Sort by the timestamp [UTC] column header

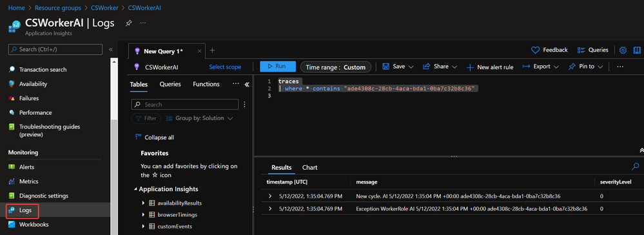(x=287, y=182)
